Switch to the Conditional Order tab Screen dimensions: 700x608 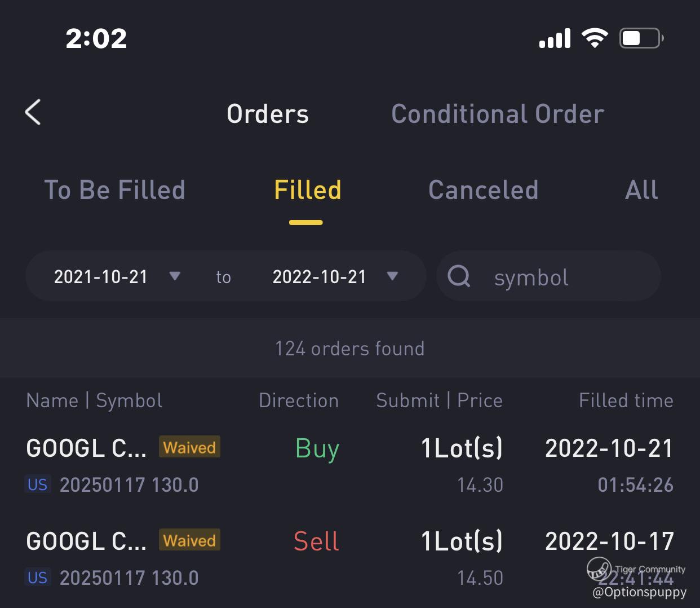pos(498,114)
